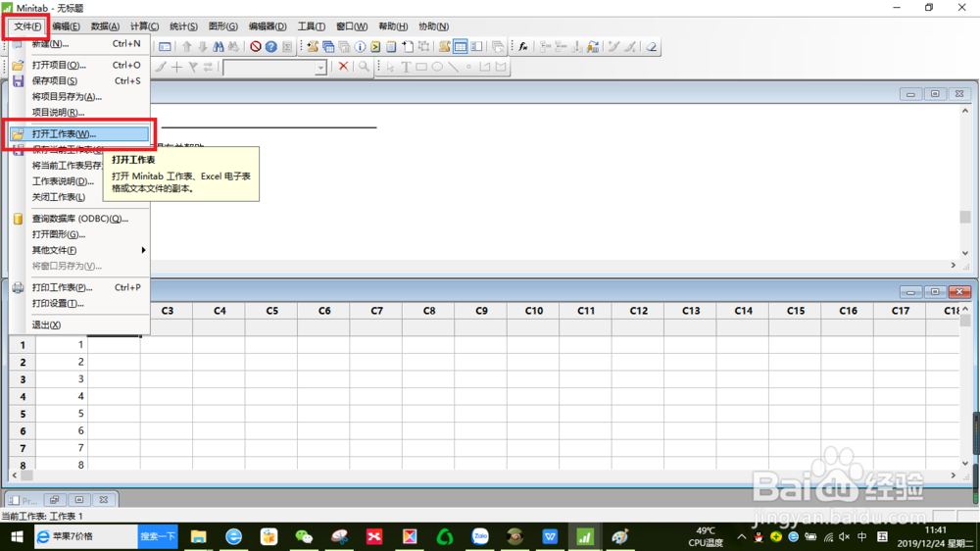Click the session window vertical scrollbar
980x551 pixels.
point(965,181)
